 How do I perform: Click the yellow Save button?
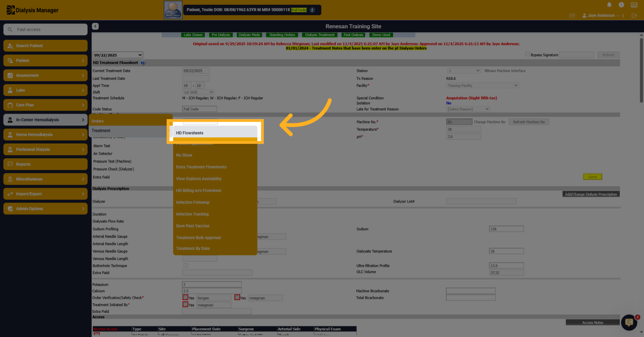pos(592,177)
